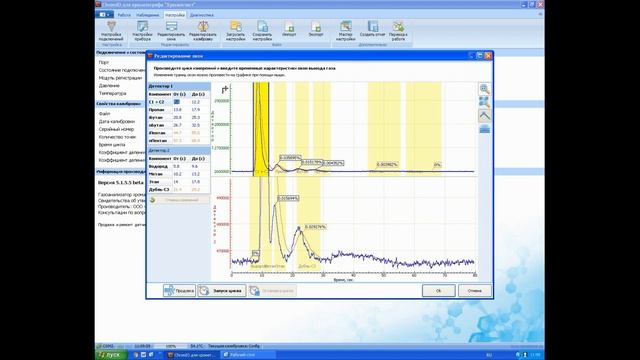The width and height of the screenshot is (640, 360).
Task: Select the Этан component row name
Action: click(x=154, y=182)
